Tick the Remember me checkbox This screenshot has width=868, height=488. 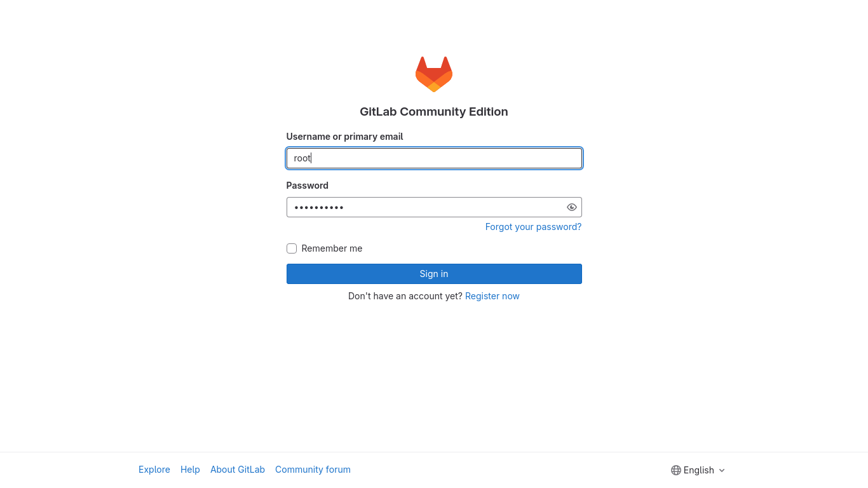point(292,248)
